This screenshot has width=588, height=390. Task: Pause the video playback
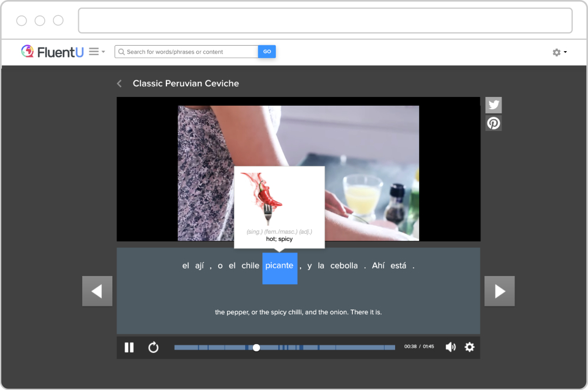tap(129, 347)
